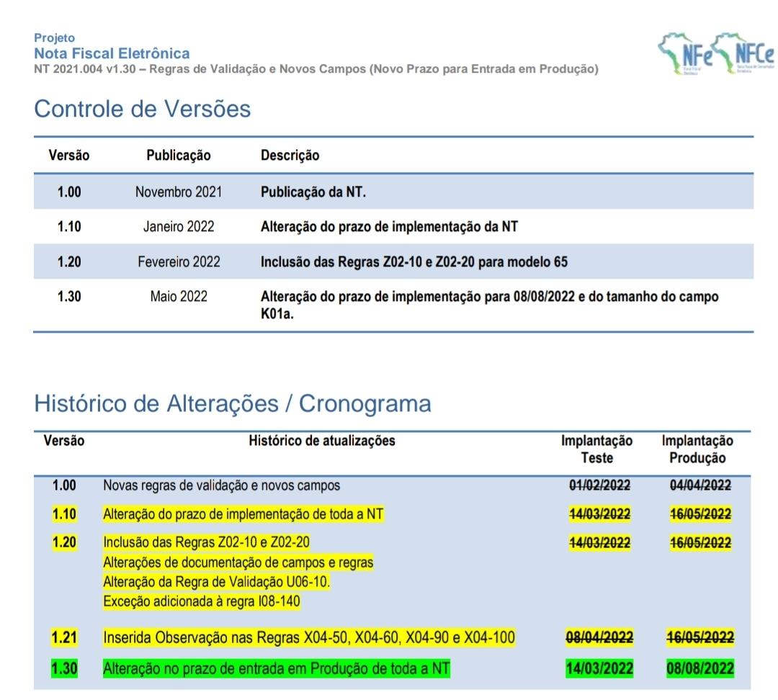Screen dimensions: 778x700
Task: Select the "Novembro 2021" publication cell
Action: (179, 192)
